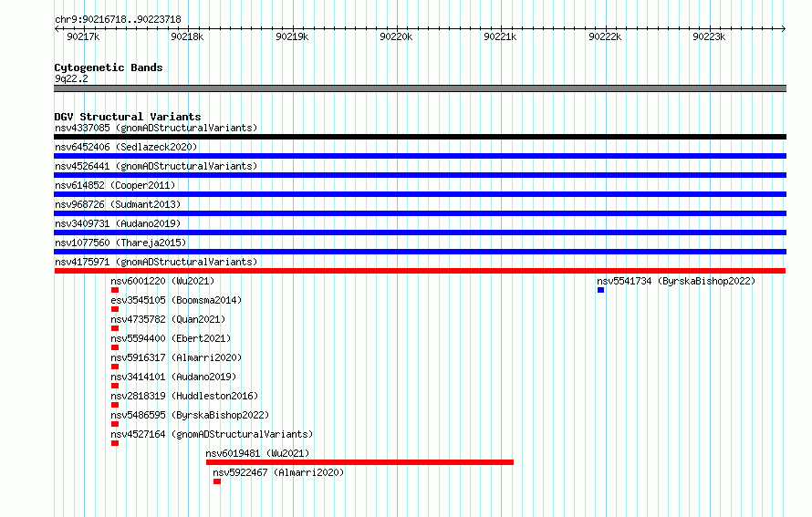Select red marker under nsv4735782 Quan2021

(x=115, y=328)
